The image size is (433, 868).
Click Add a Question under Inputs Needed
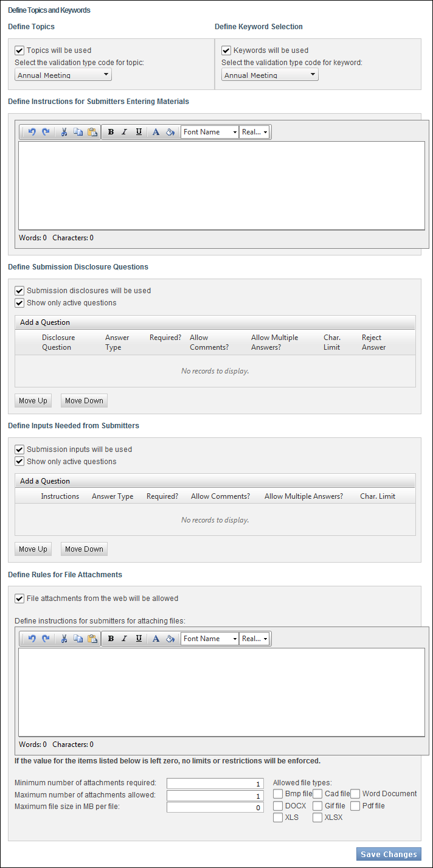pos(45,481)
